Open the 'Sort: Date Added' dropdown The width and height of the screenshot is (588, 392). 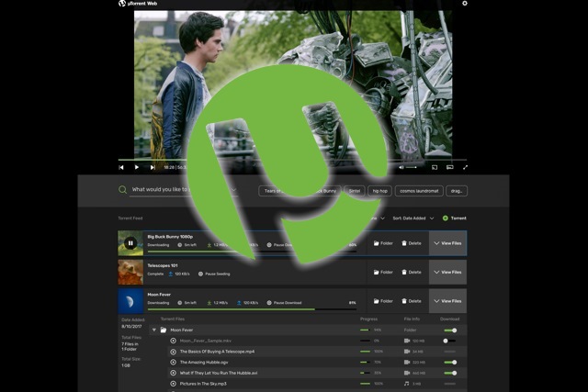click(413, 218)
